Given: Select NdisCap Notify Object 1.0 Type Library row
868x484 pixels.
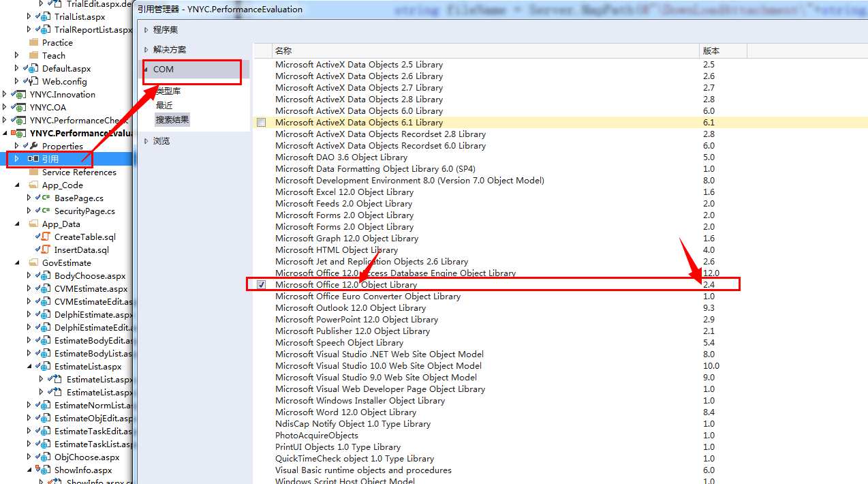Looking at the screenshot, I should pos(560,424).
